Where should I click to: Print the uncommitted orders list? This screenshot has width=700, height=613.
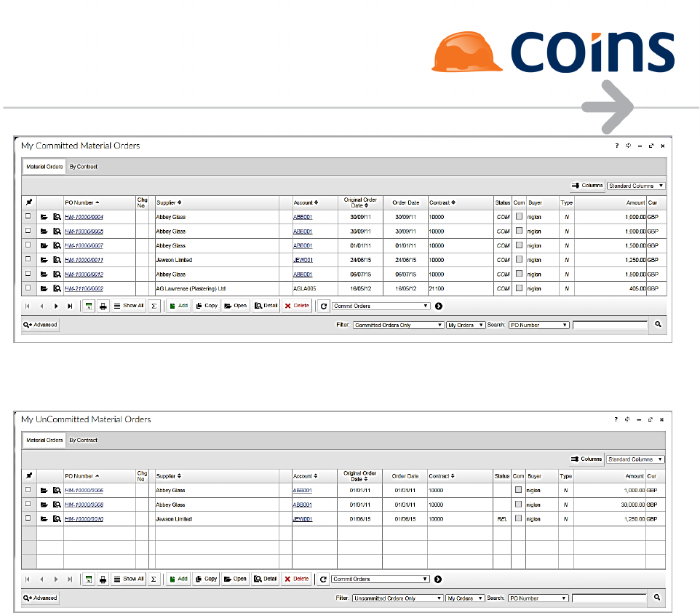point(103,580)
